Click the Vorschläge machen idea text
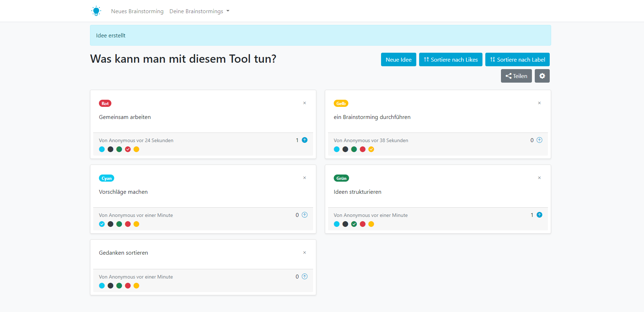The height and width of the screenshot is (312, 644). pos(123,192)
